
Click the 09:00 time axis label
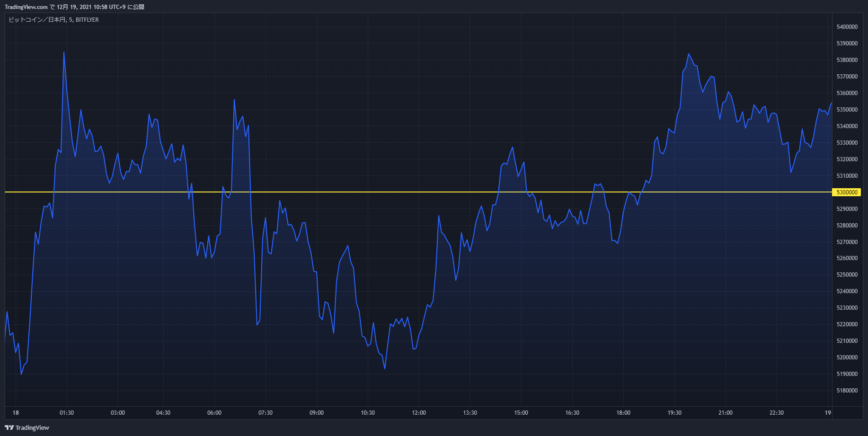pyautogui.click(x=317, y=413)
